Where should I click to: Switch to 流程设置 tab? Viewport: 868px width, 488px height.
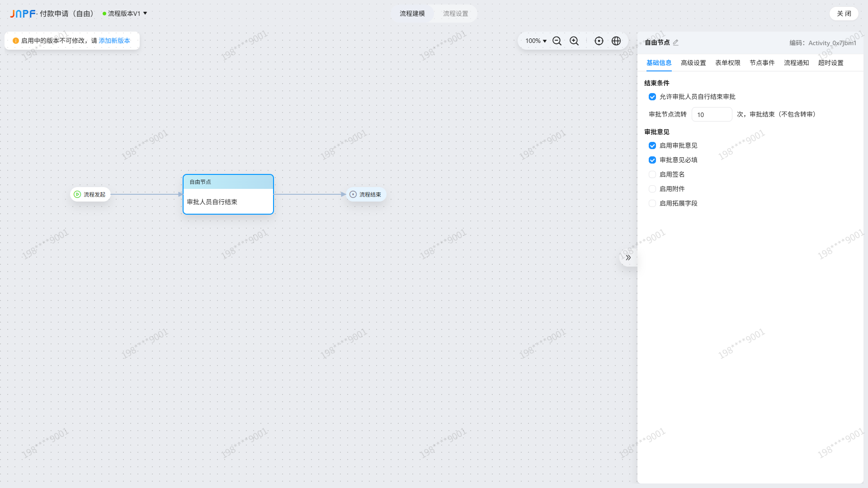(x=456, y=14)
